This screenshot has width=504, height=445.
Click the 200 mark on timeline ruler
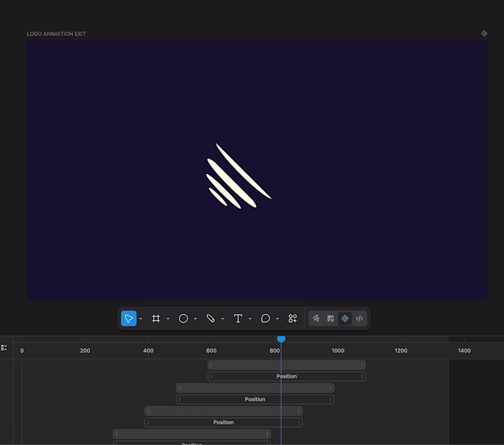tap(85, 351)
